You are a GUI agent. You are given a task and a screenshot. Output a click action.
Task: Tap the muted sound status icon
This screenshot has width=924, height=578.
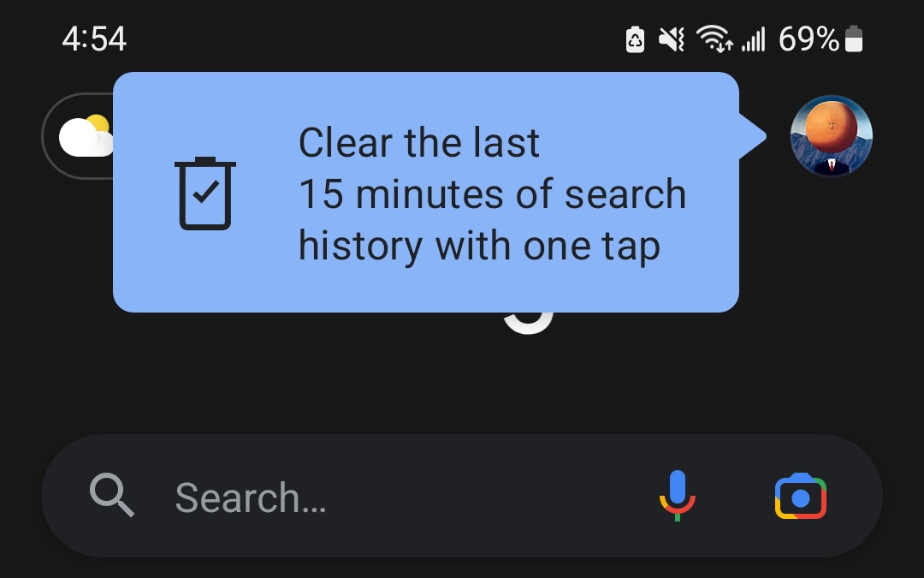[x=672, y=39]
